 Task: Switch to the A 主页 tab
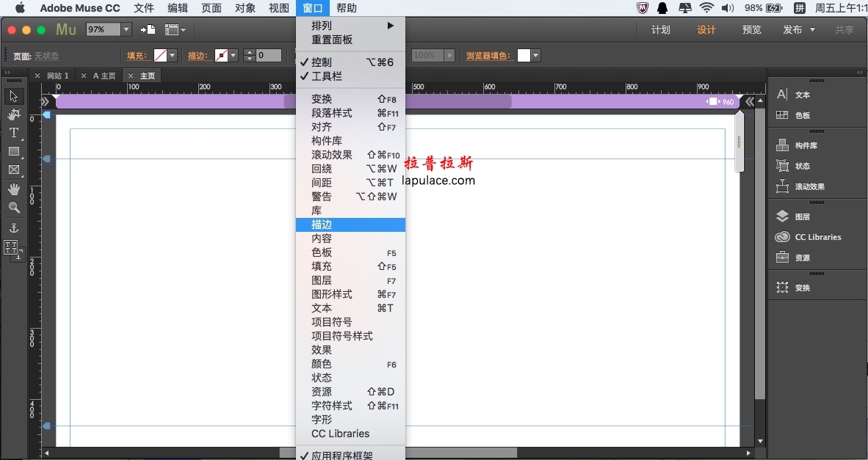[104, 76]
